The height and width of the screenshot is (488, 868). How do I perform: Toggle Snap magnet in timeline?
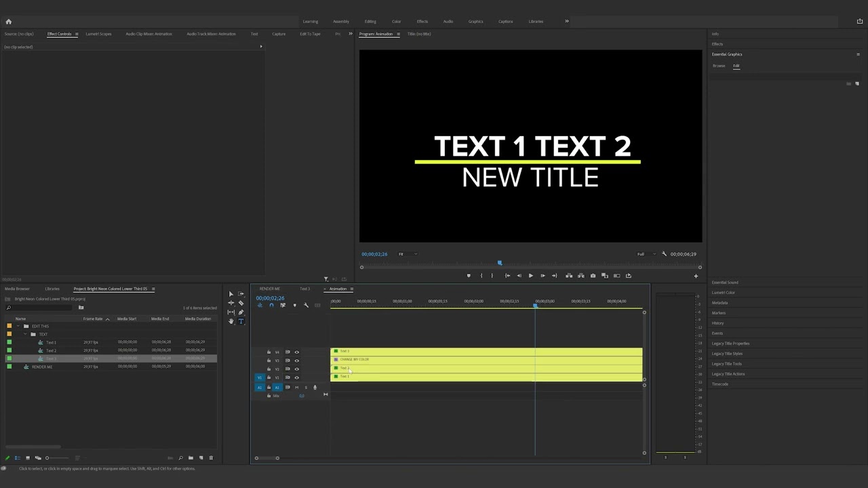pyautogui.click(x=271, y=306)
